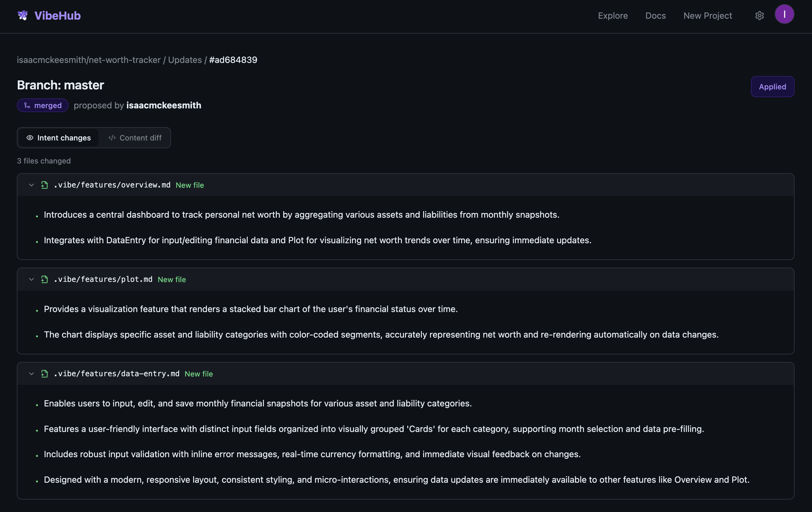Navigate to the Updates breadcrumb

185,60
